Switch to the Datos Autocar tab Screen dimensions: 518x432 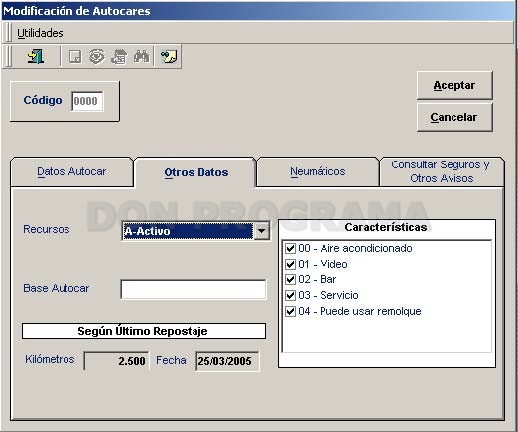click(x=72, y=171)
